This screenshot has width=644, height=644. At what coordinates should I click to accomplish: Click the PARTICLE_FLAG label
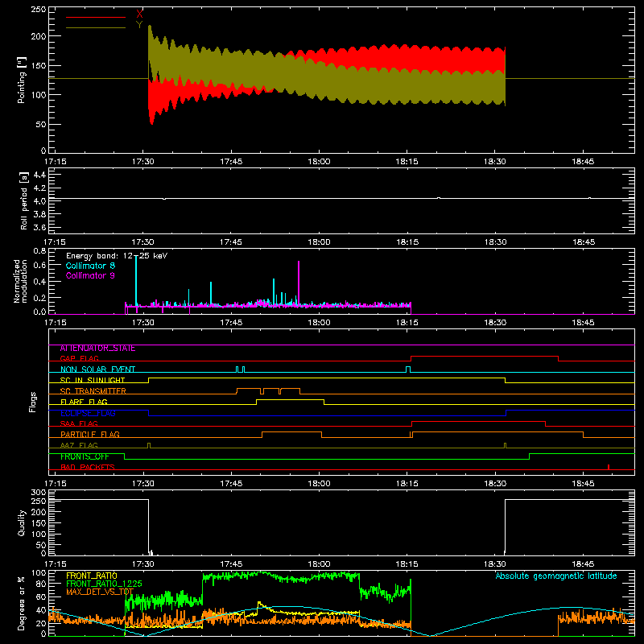(90, 435)
